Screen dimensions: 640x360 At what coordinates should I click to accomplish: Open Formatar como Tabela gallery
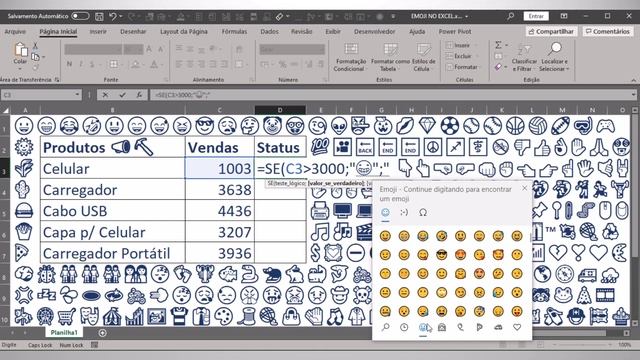390,57
